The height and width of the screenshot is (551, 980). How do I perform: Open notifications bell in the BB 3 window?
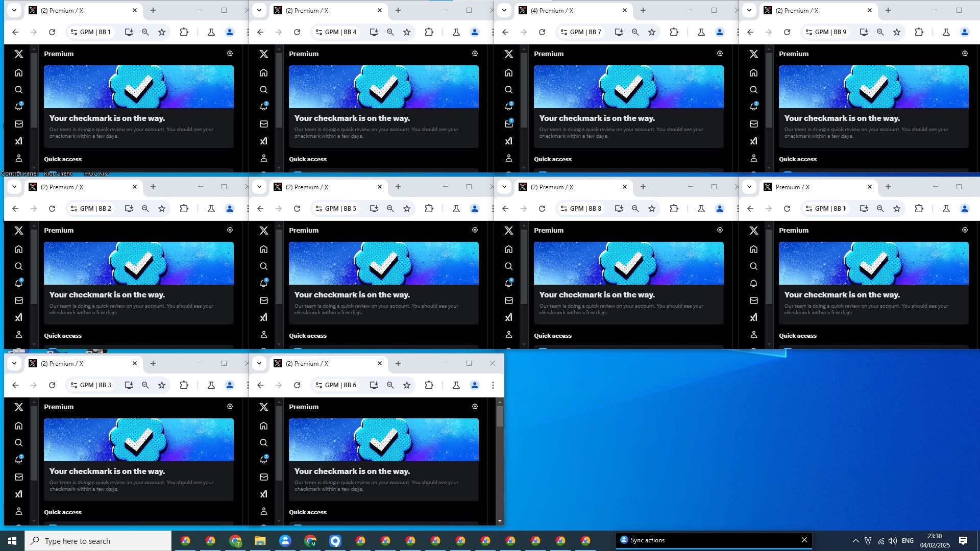pos(19,460)
